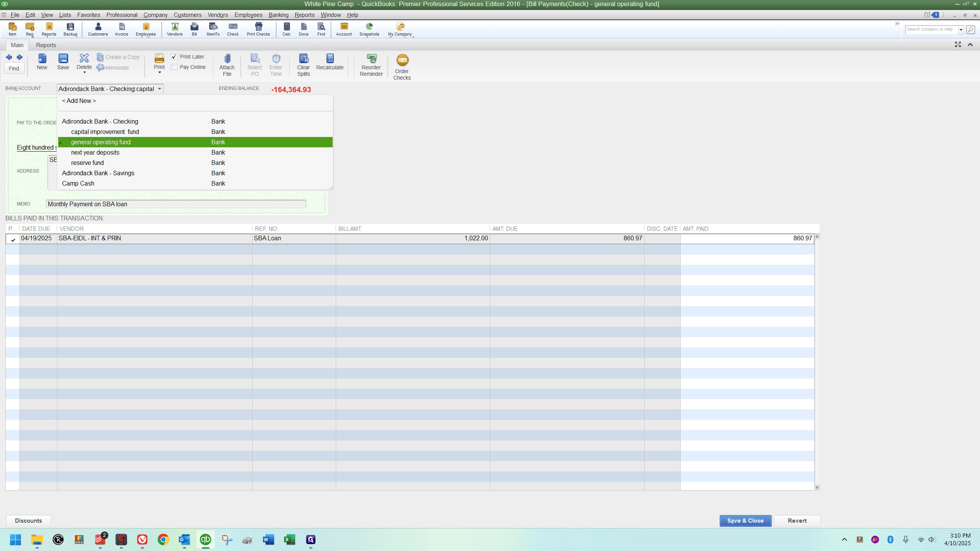Select Camp Cash bank account
The width and height of the screenshot is (980, 551).
[x=195, y=183]
